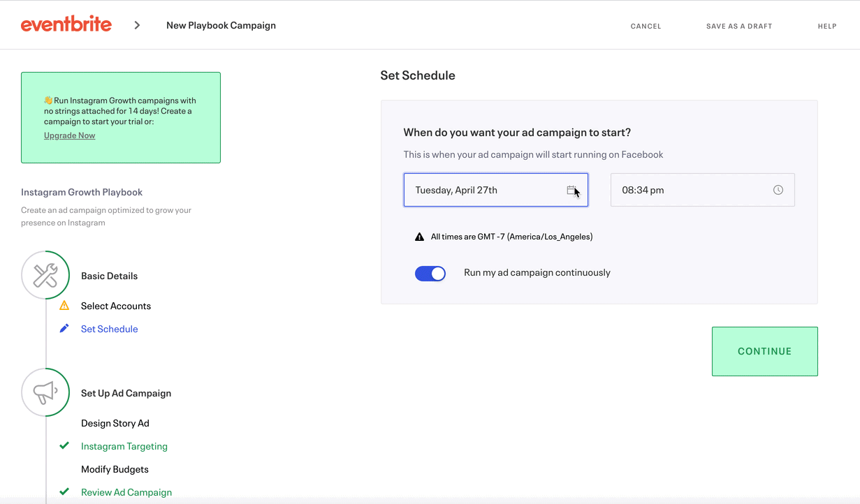
Task: Click the Upgrade Now link
Action: [x=69, y=135]
